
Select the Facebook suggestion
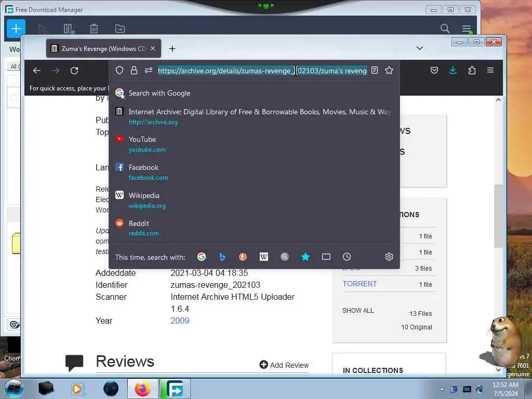pyautogui.click(x=254, y=172)
